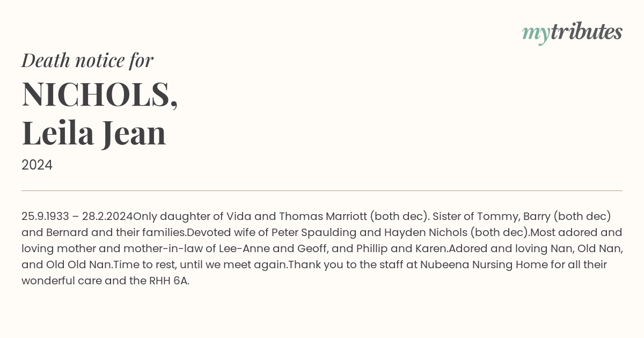
Task: Click the phrase "Devoted wife of"
Action: point(228,232)
